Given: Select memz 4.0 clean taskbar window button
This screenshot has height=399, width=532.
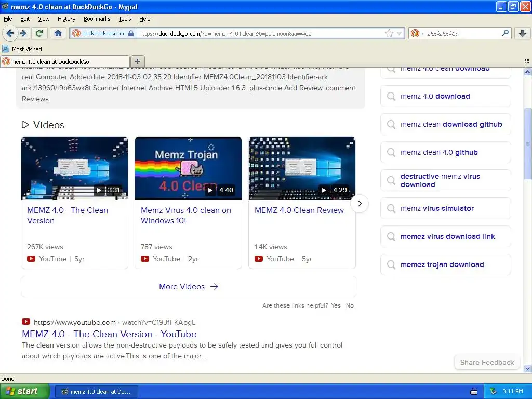Looking at the screenshot, I should pyautogui.click(x=96, y=392).
